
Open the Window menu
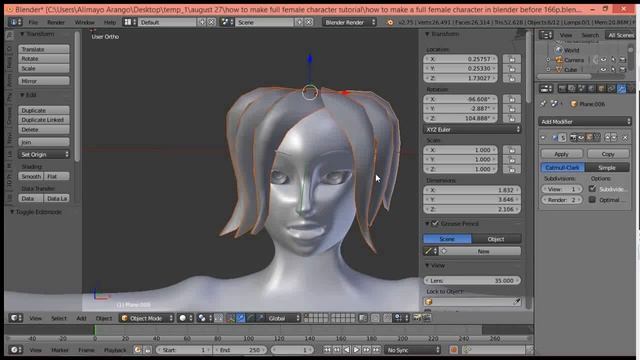point(84,22)
